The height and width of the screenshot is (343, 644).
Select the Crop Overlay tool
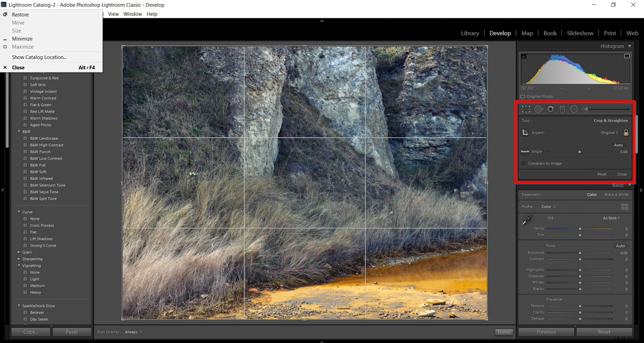click(526, 109)
